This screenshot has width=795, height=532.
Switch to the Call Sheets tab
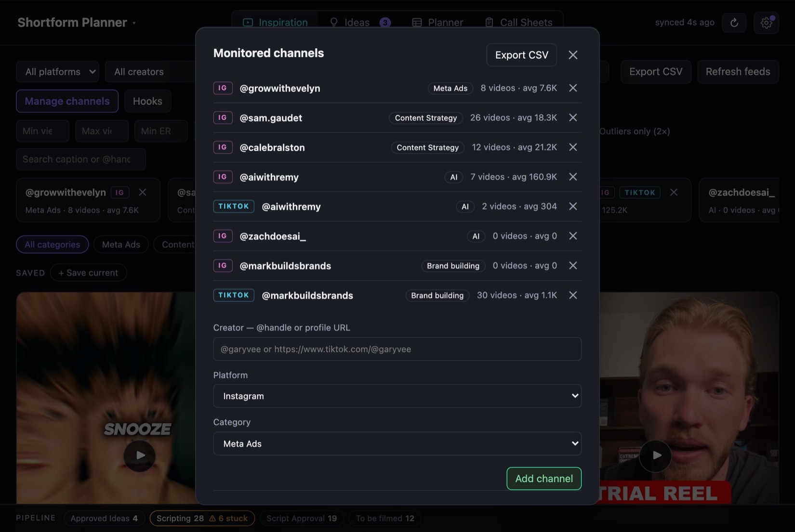point(518,23)
